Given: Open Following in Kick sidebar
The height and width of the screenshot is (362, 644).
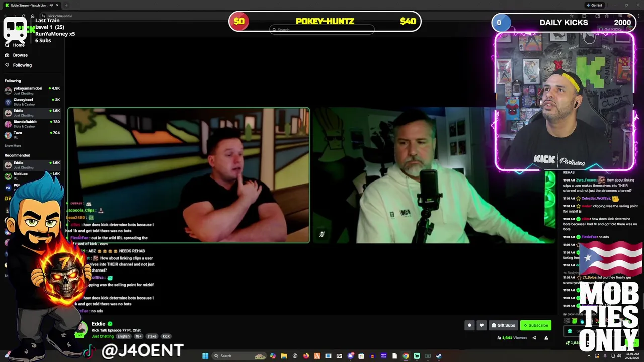Looking at the screenshot, I should click(x=18, y=65).
